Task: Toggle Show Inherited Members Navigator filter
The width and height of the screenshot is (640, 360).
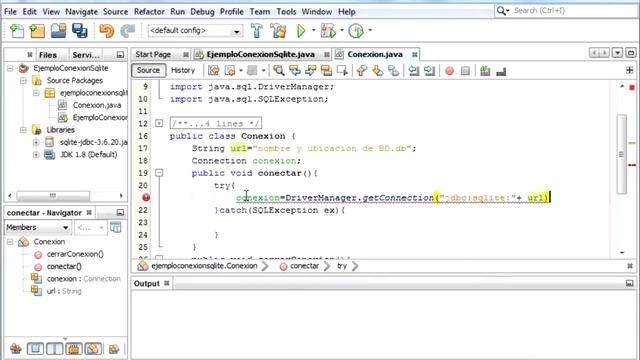Action: (x=16, y=349)
